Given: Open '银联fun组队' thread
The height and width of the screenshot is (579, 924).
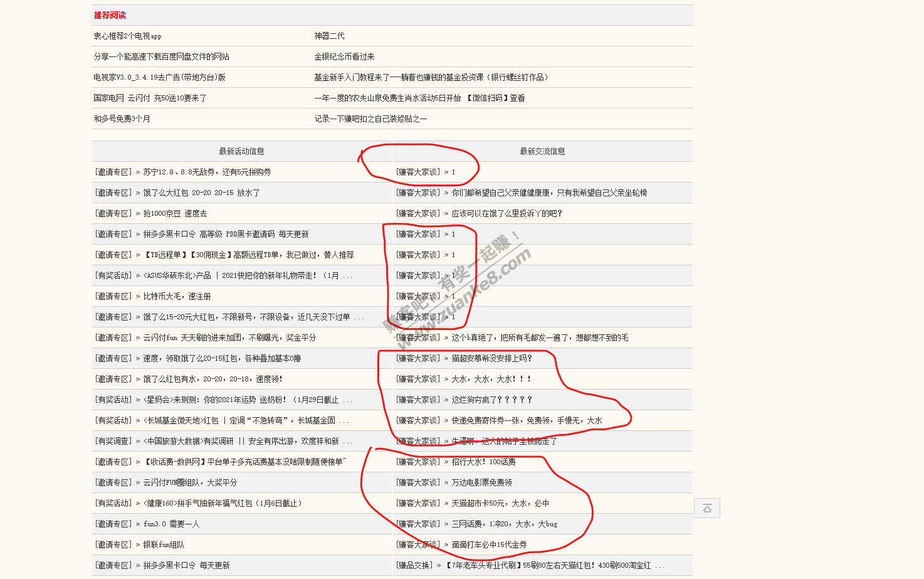Looking at the screenshot, I should tap(164, 544).
